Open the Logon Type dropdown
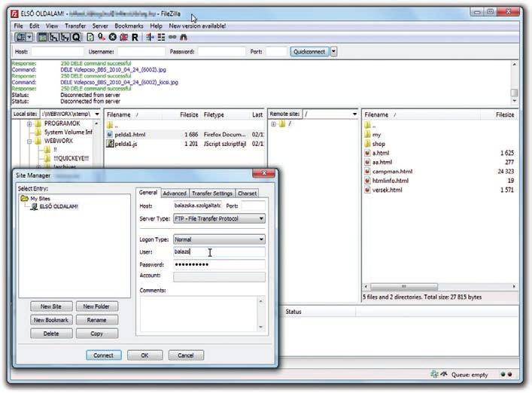 219,239
